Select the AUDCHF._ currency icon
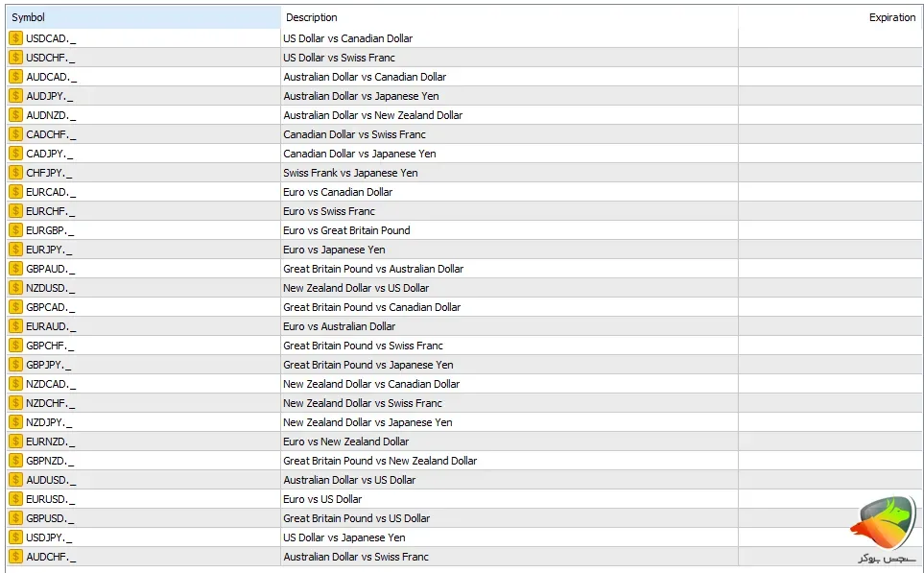 pos(16,557)
